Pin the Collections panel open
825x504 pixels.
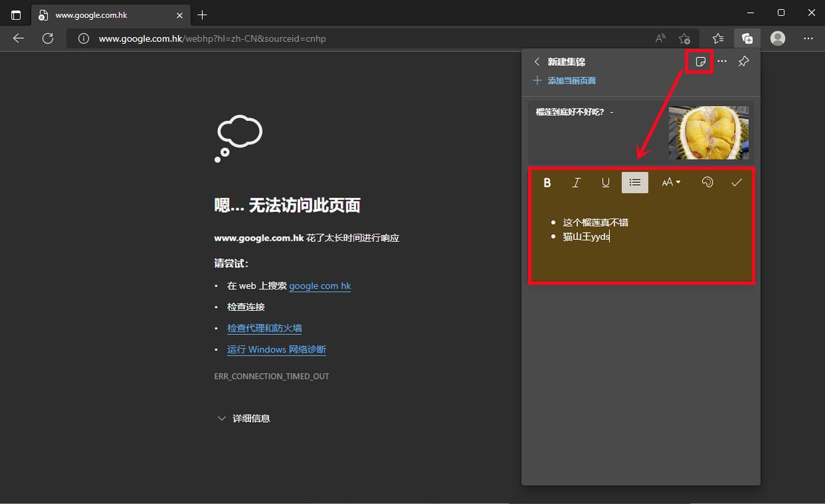[743, 61]
